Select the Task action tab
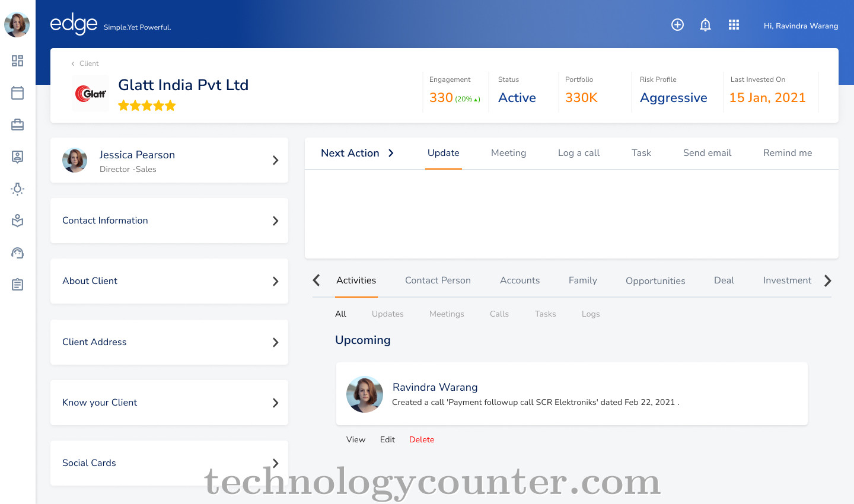 point(641,153)
